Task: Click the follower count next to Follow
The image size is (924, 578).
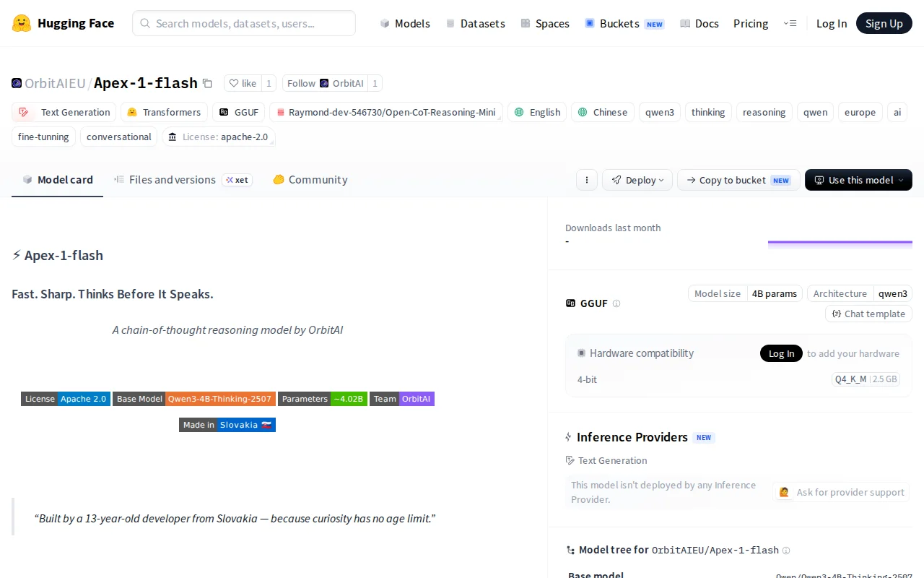Action: coord(375,83)
